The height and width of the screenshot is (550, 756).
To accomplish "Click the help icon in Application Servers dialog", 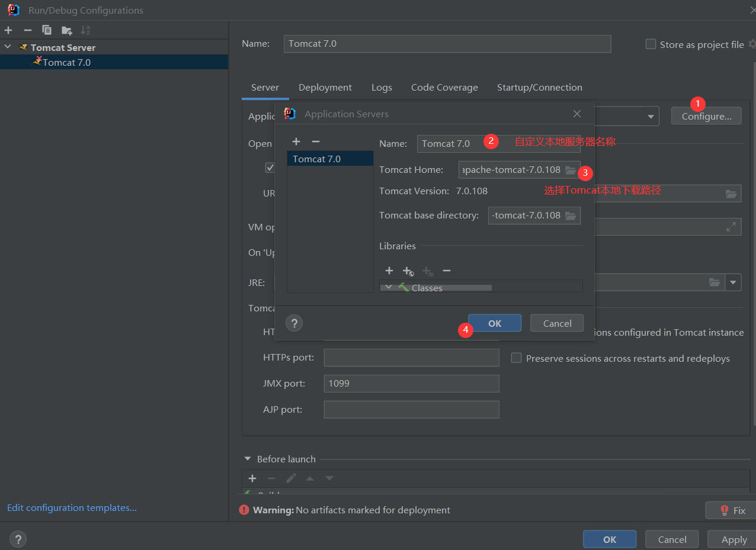I will [294, 323].
